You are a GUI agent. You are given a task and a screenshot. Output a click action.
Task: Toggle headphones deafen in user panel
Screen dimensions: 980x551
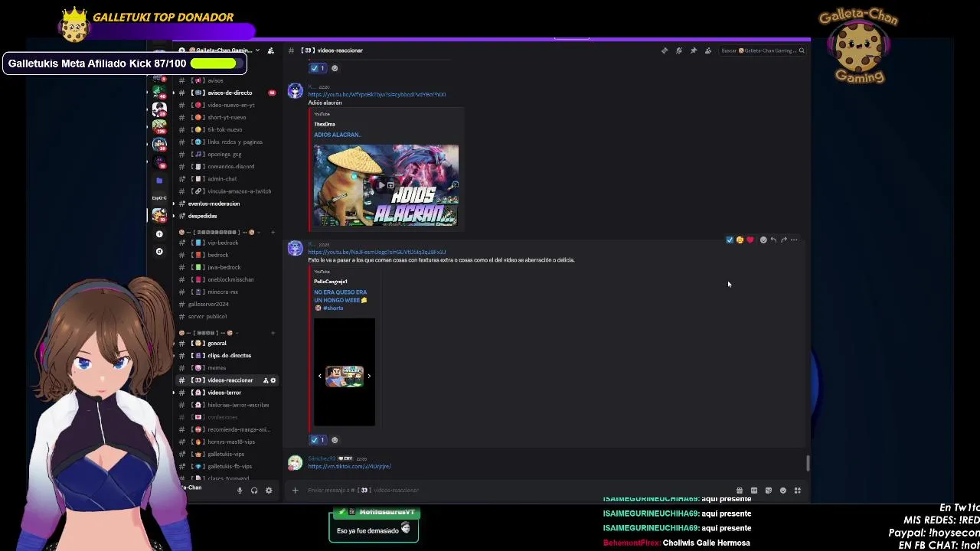point(254,491)
